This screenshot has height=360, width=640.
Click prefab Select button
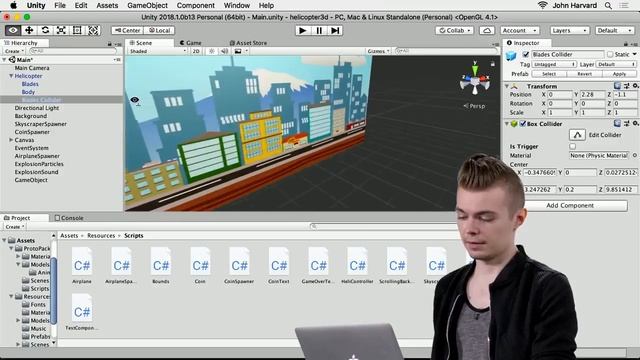click(549, 74)
